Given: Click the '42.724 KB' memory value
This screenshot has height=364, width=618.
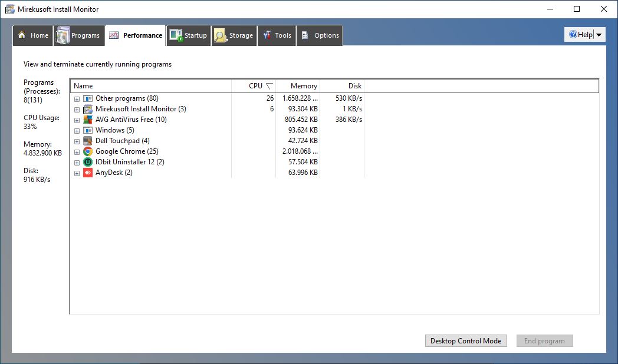Looking at the screenshot, I should coord(303,141).
